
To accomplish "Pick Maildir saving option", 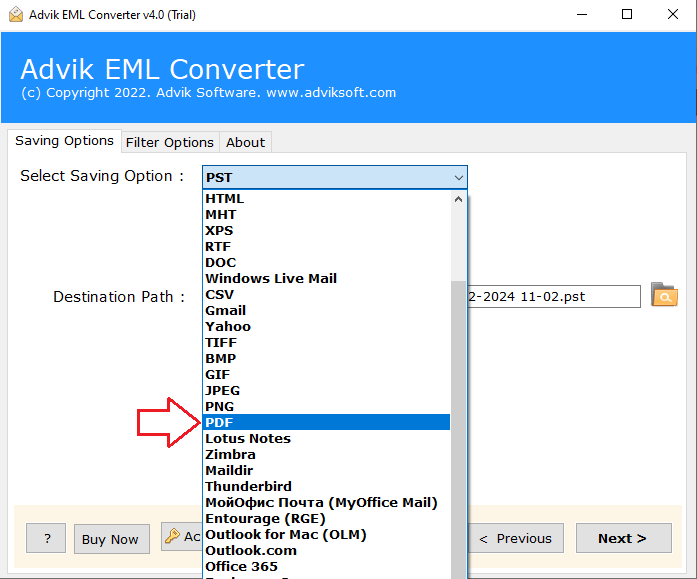I will click(x=326, y=471).
